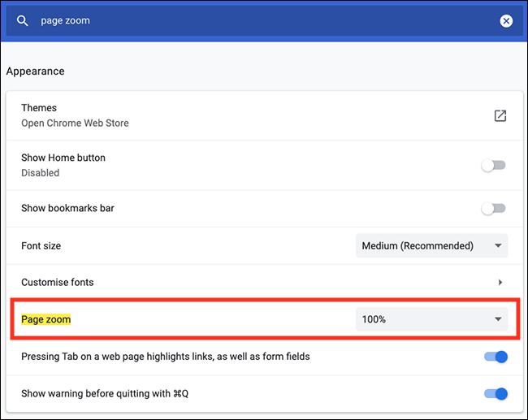The width and height of the screenshot is (528, 420).
Task: Click the Show bookmarks bar label
Action: (x=67, y=208)
